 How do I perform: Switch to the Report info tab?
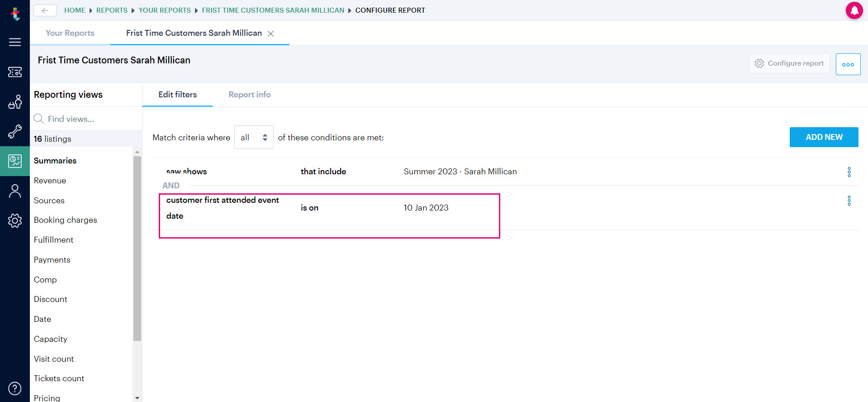pos(250,95)
